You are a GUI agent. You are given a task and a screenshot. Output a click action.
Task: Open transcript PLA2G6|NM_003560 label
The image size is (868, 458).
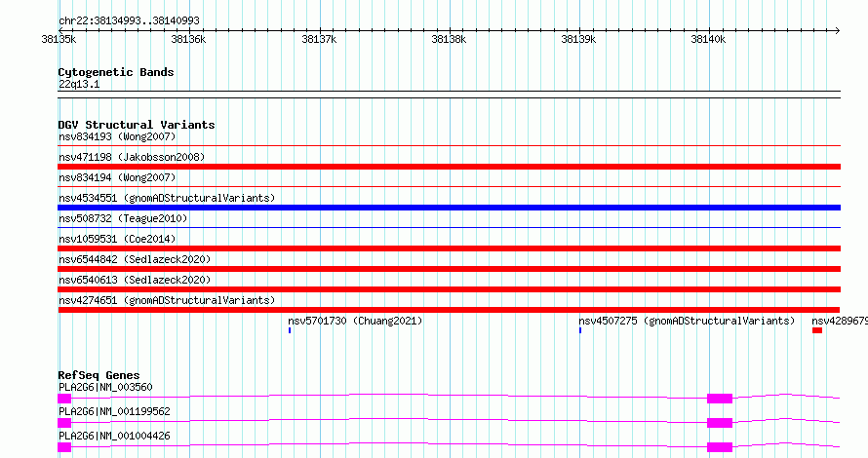(x=105, y=387)
